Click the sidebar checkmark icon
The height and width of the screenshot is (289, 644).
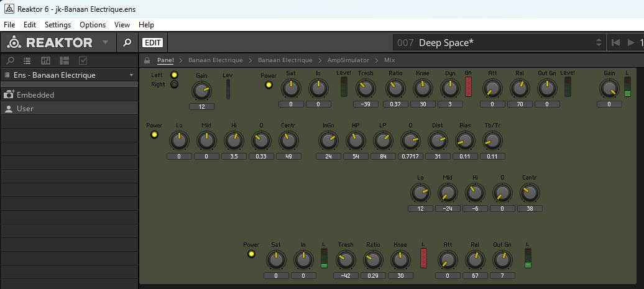[83, 61]
